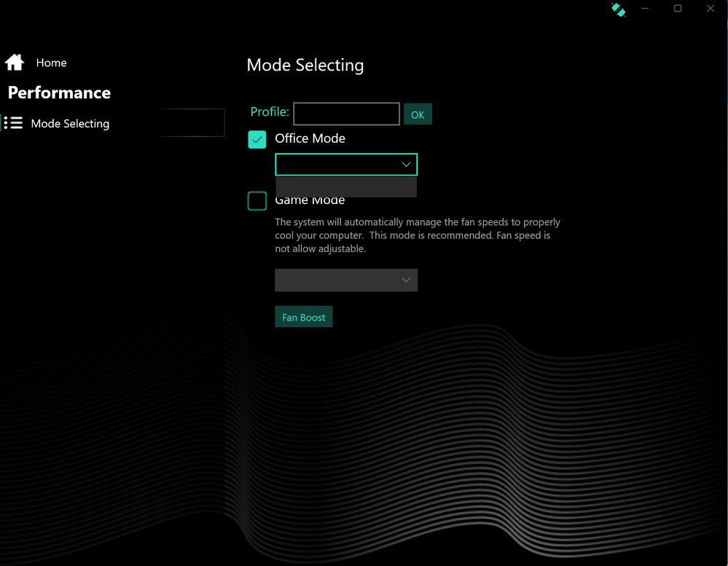728x566 pixels.
Task: Expand the dropdown under Game Mode description
Action: tap(345, 280)
